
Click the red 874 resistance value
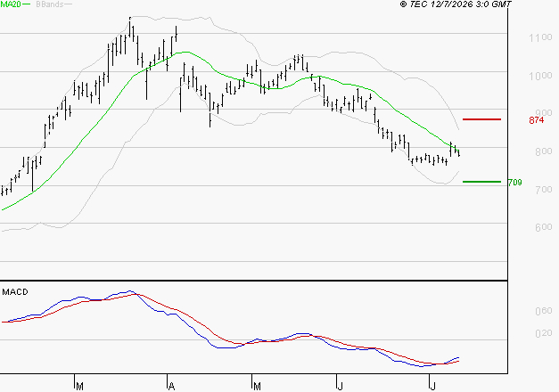[x=537, y=120]
